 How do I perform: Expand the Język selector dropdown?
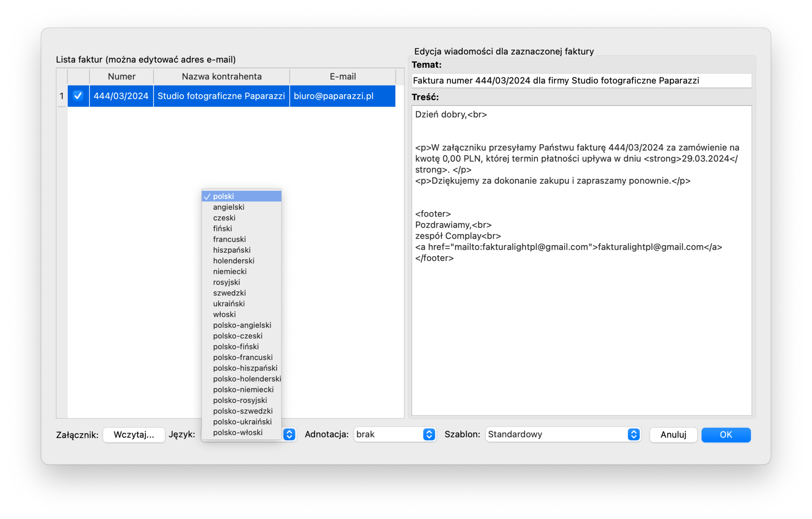pos(289,434)
